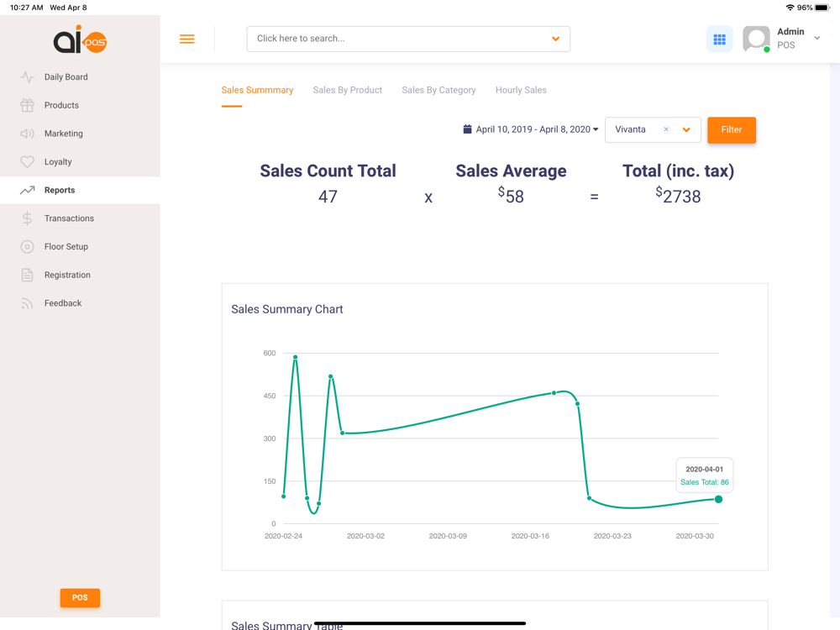Click into the search input field

tap(395, 39)
